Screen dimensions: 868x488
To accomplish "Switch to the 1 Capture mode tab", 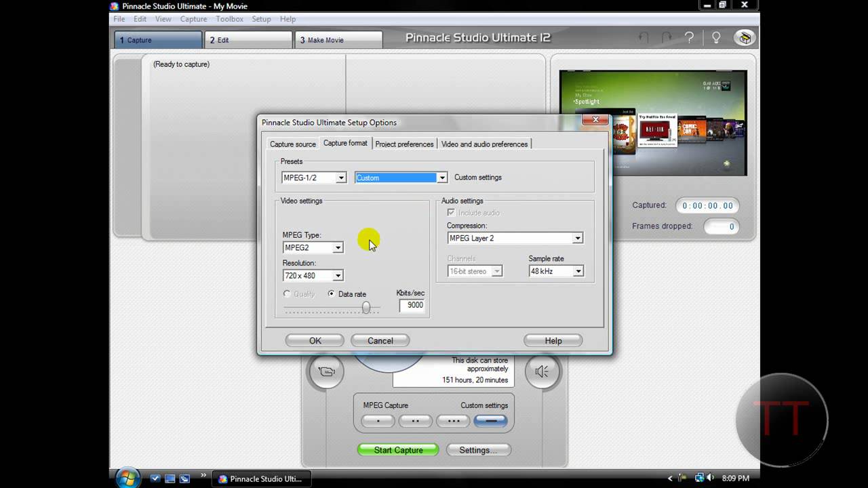I will (x=158, y=40).
